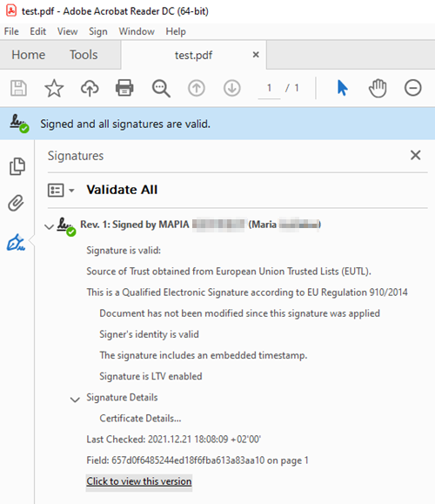This screenshot has height=504, width=435.
Task: Add the document to starred with star icon
Action: (x=54, y=88)
